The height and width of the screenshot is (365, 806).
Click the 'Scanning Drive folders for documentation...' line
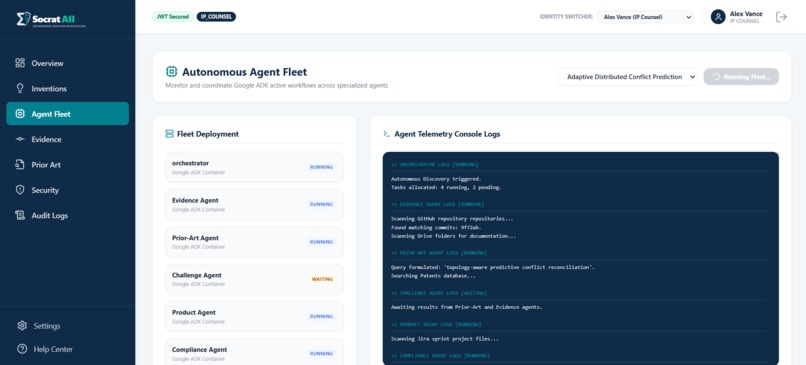click(453, 236)
